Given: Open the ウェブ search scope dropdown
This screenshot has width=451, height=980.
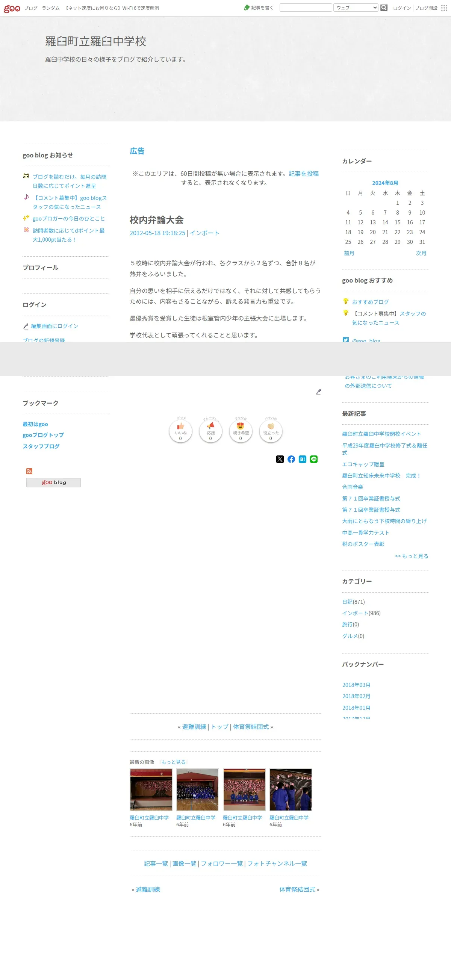Looking at the screenshot, I should click(356, 8).
